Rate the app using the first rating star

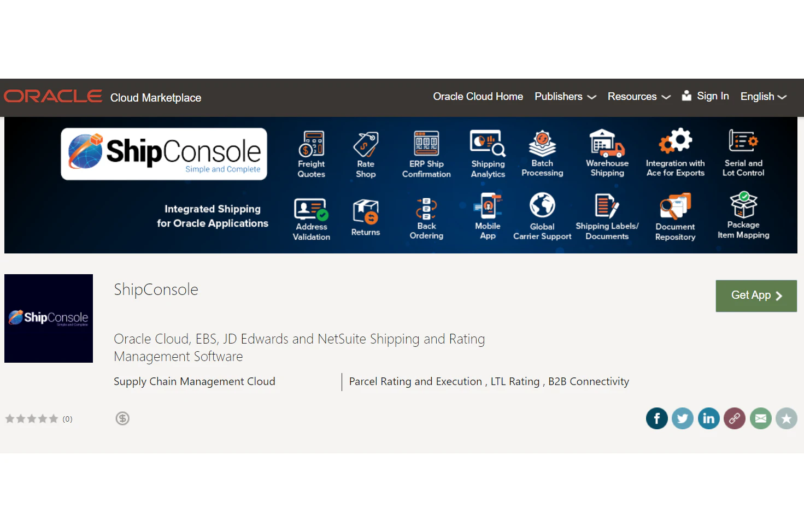pyautogui.click(x=9, y=418)
